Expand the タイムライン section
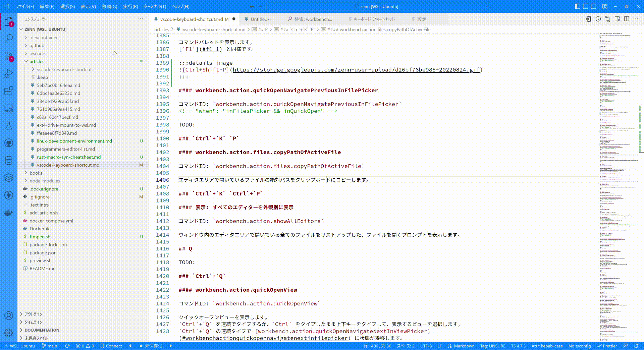The width and height of the screenshot is (644, 350). click(83, 322)
